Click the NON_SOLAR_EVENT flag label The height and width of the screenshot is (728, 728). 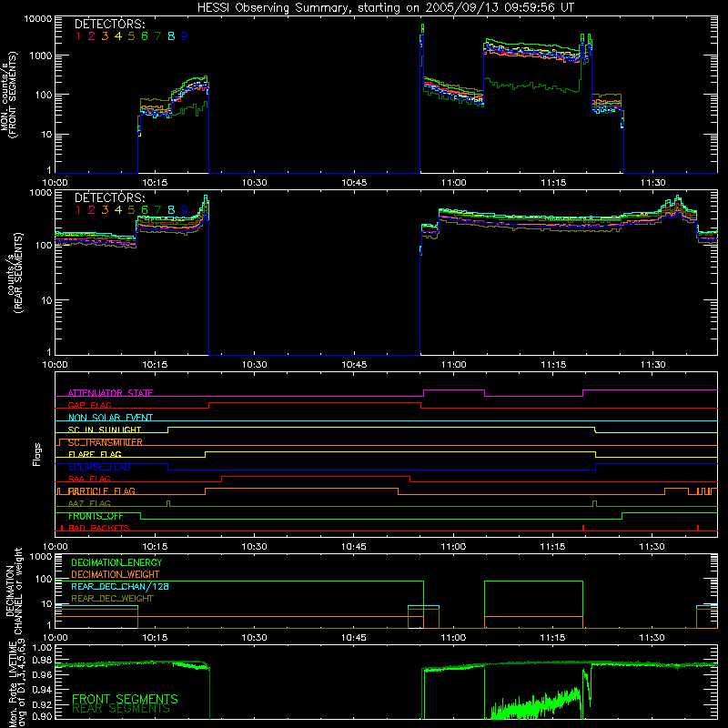(x=110, y=418)
